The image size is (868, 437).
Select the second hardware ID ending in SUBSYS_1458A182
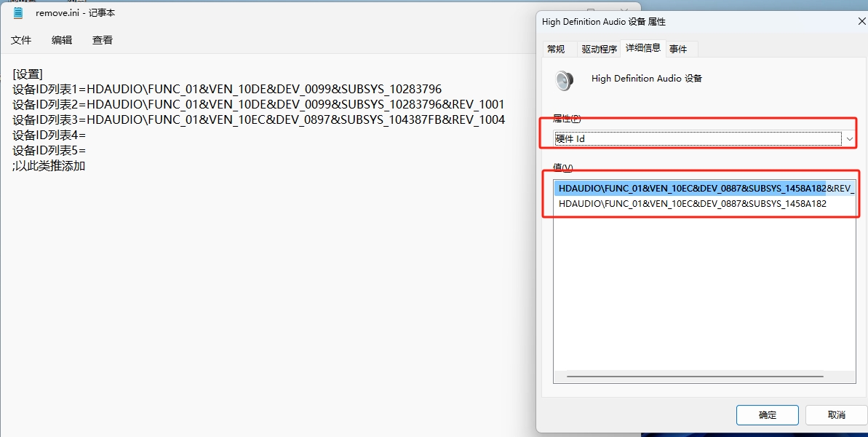(x=692, y=204)
